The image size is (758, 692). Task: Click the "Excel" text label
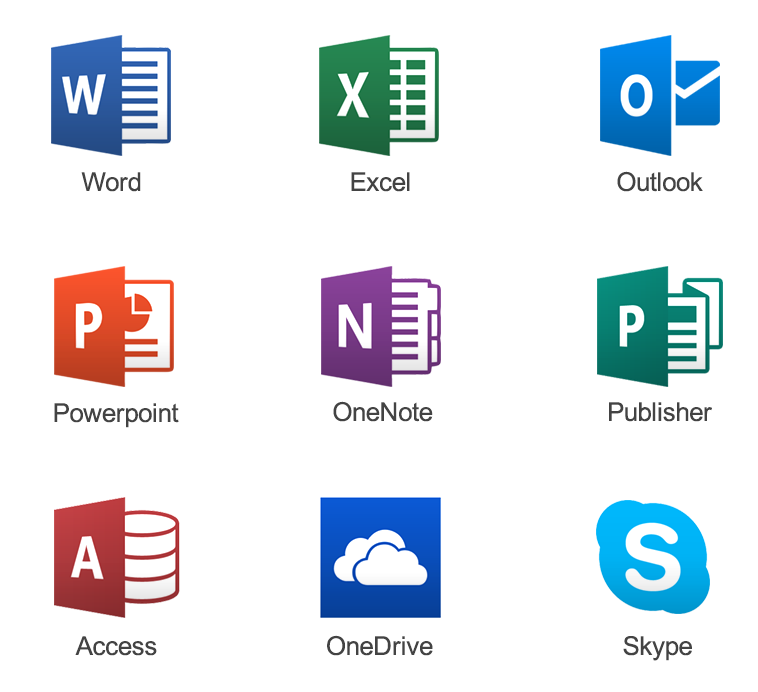tap(380, 182)
